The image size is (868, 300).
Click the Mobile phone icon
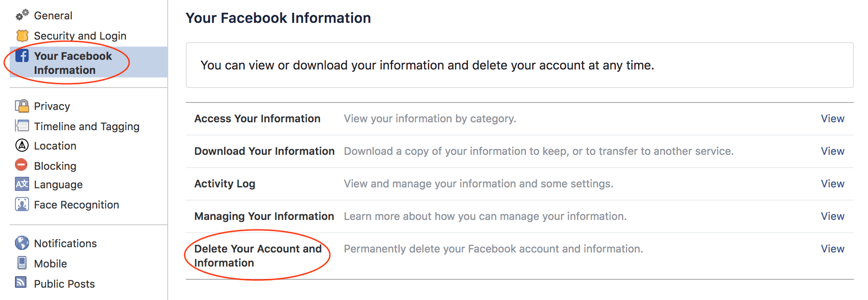pyautogui.click(x=22, y=263)
